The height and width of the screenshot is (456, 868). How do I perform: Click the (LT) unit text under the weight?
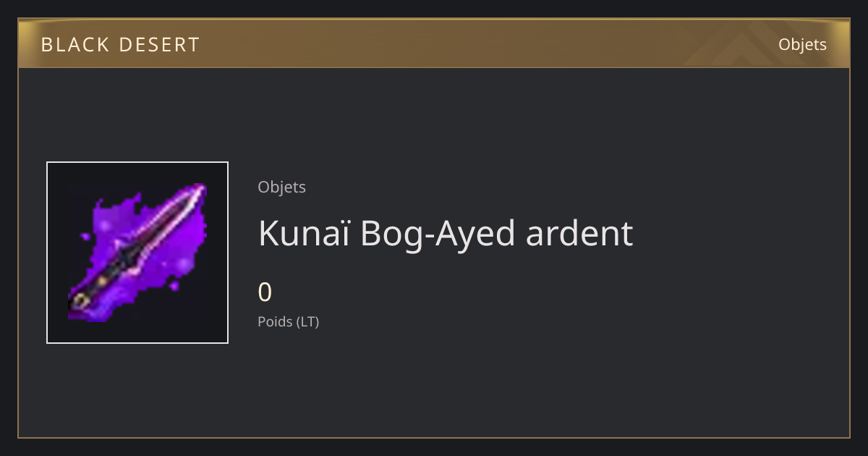[x=307, y=321]
